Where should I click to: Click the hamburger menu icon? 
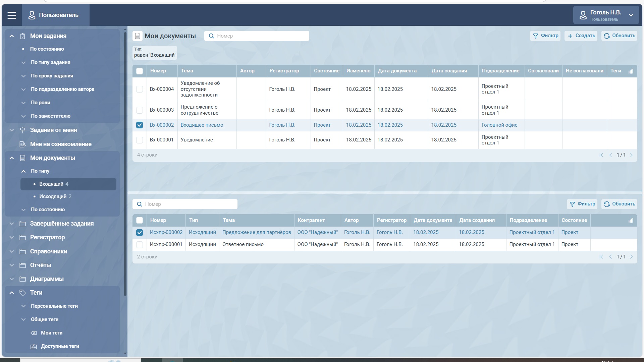[x=12, y=15]
